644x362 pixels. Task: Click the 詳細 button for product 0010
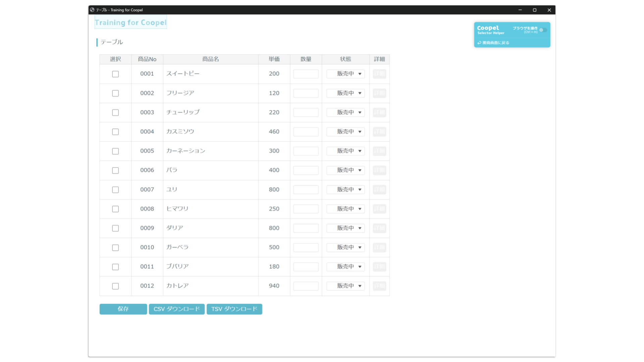coord(379,247)
